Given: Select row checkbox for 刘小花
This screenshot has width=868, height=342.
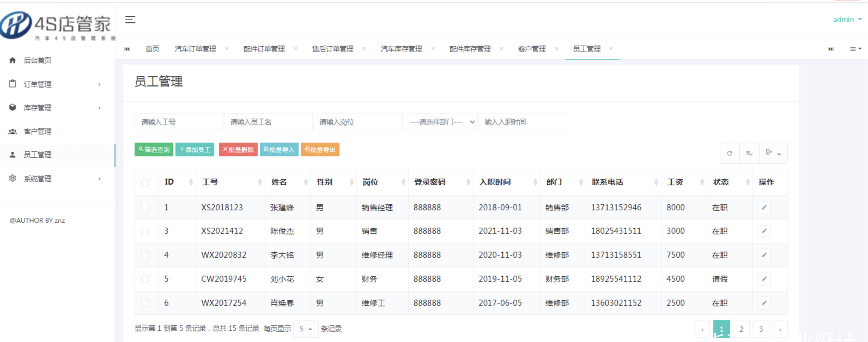Looking at the screenshot, I should click(x=145, y=279).
